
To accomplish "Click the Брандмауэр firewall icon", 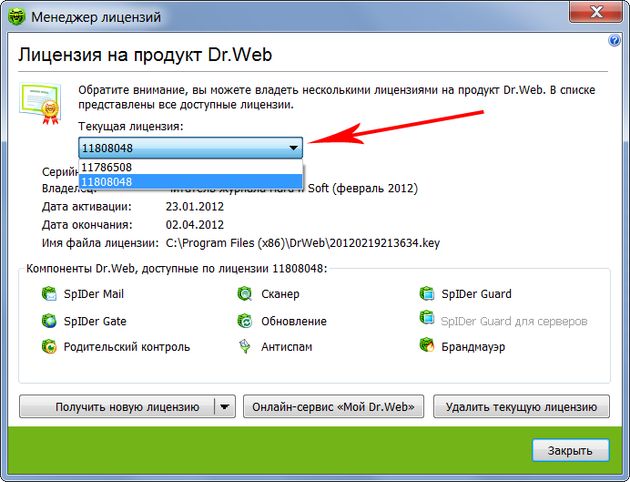I will click(427, 345).
